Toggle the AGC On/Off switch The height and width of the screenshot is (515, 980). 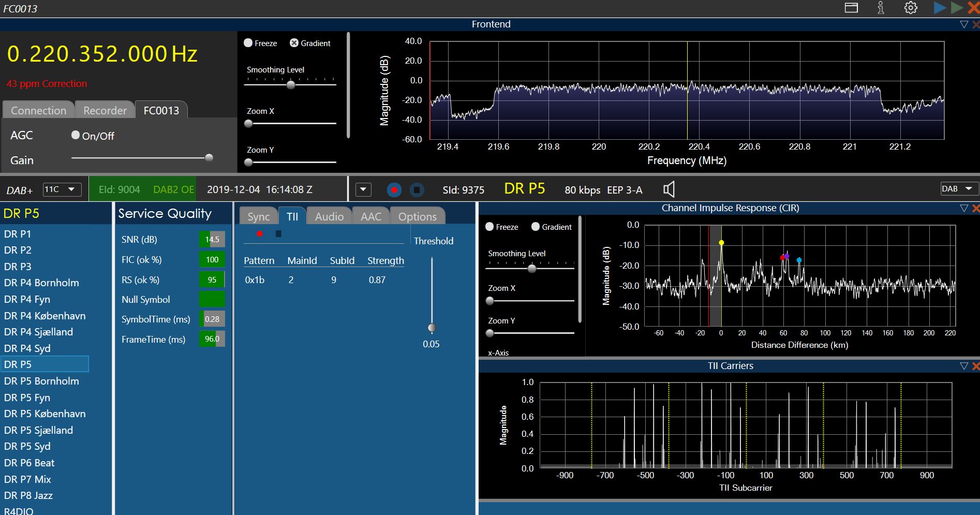point(76,135)
